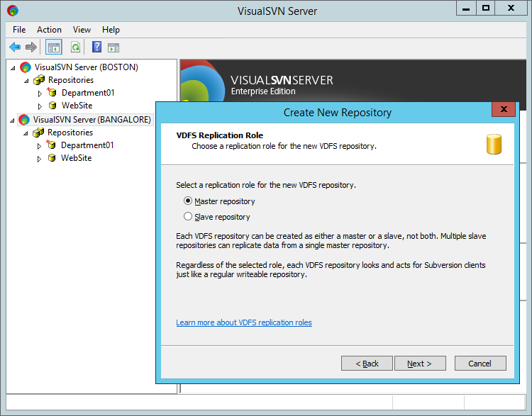This screenshot has height=416, width=532.
Task: Open the File menu
Action: 19,30
